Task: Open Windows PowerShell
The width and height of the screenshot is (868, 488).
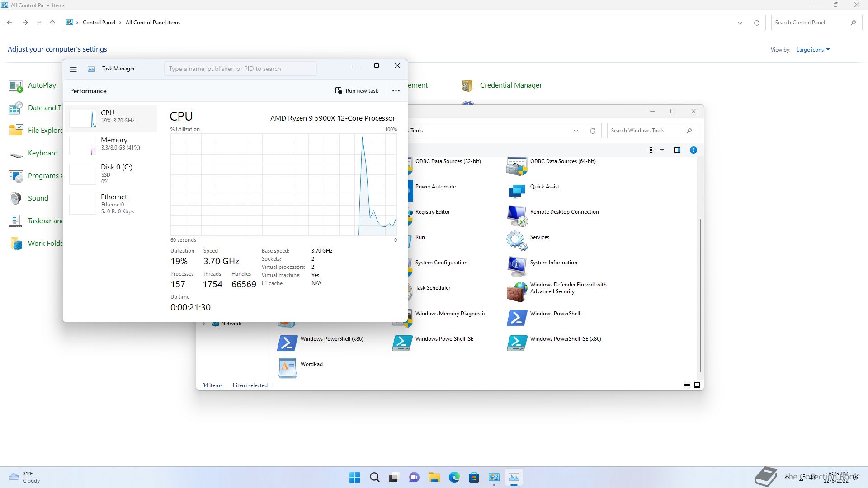Action: tap(543, 317)
